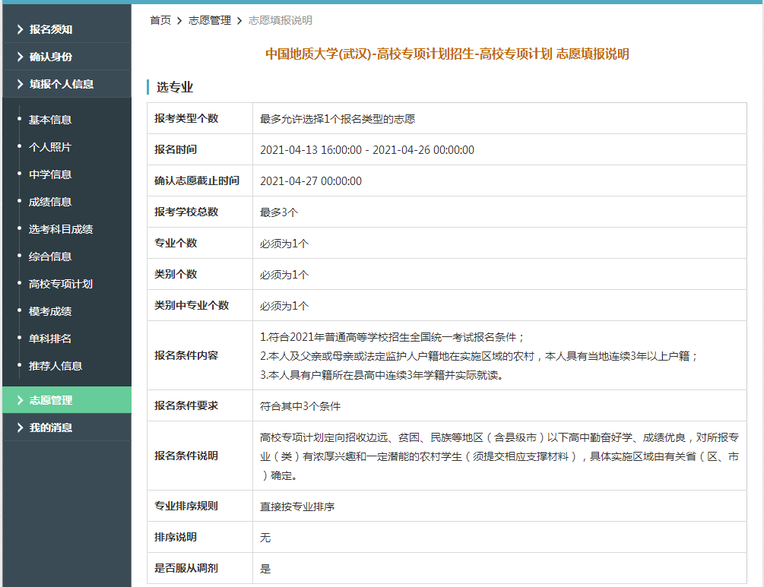
Task: Click 志愿管理 breadcrumb link
Action: coord(210,20)
